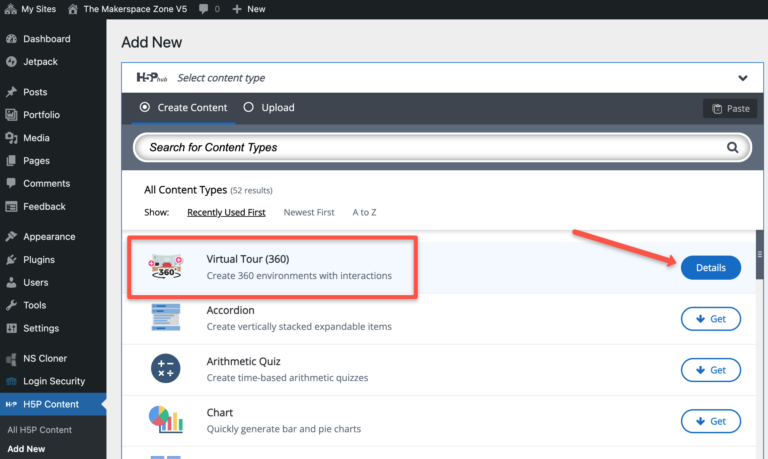Click Details button for Virtual Tour
Viewport: 768px width, 459px height.
click(710, 268)
